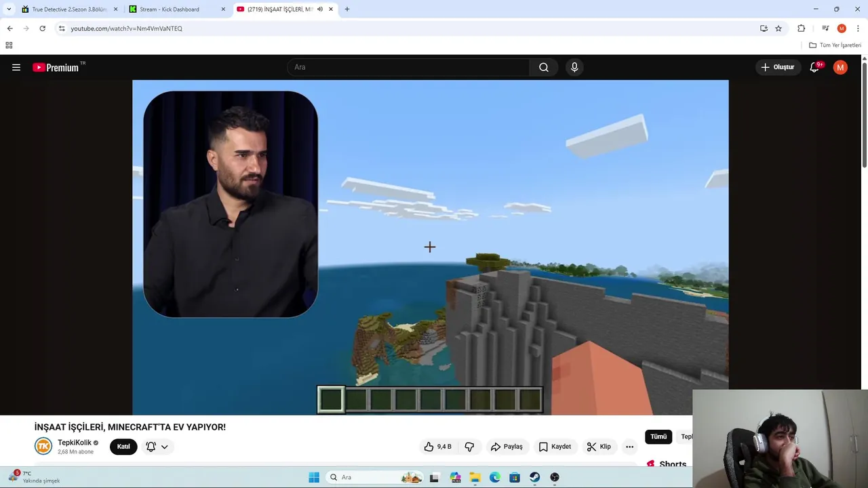Share the video using Paylaş
The width and height of the screenshot is (868, 488).
507,447
